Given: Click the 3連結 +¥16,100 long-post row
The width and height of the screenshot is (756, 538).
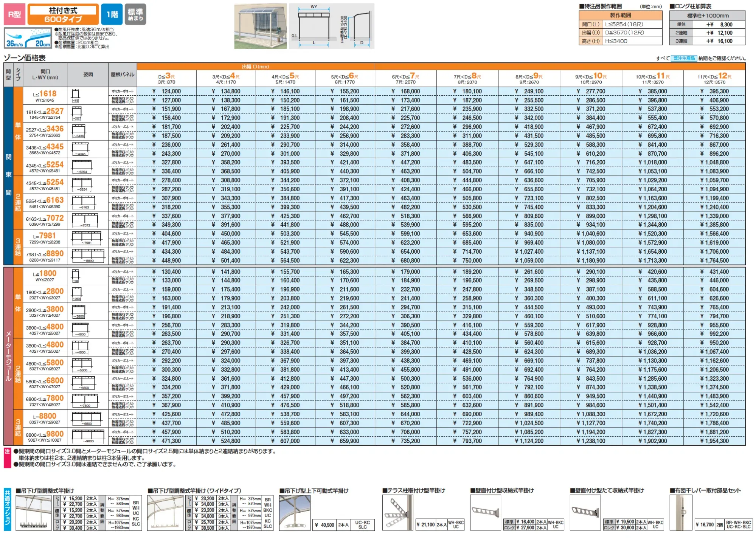Looking at the screenshot, I should 707,41.
